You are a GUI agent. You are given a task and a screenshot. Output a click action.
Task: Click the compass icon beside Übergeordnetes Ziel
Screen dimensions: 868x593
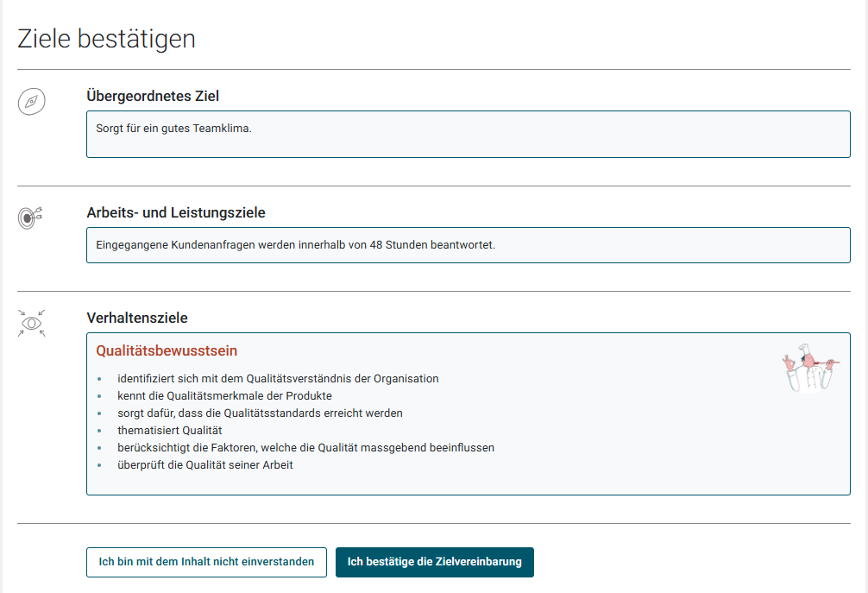[31, 101]
